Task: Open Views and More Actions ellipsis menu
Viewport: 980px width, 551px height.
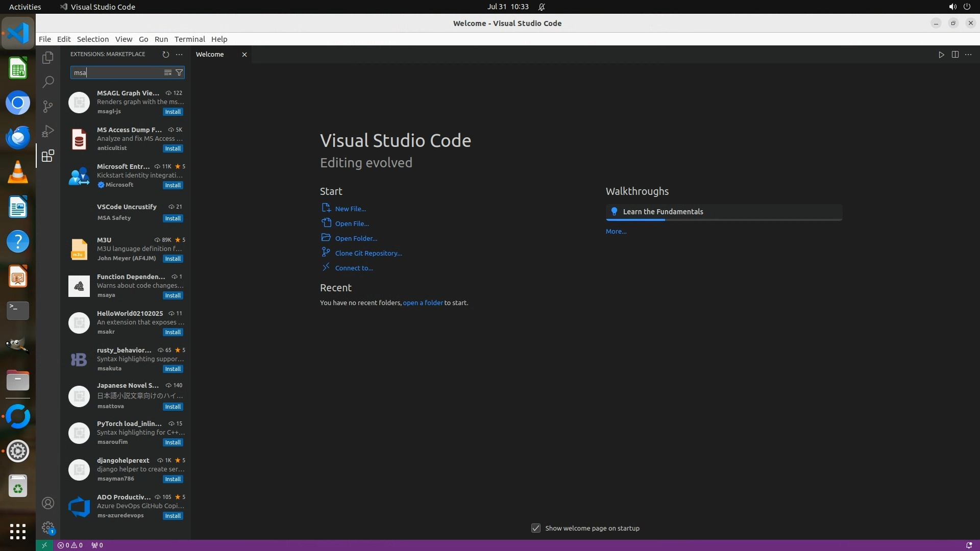Action: 179,54
